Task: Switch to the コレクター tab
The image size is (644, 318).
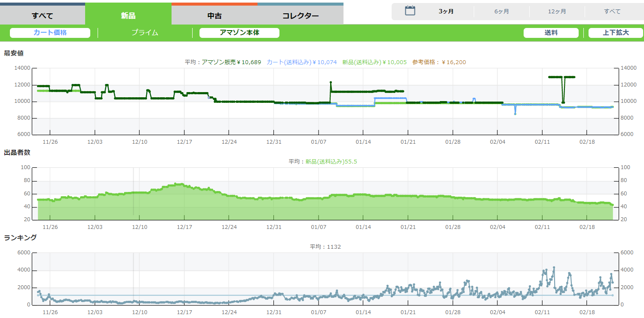Action: click(301, 16)
